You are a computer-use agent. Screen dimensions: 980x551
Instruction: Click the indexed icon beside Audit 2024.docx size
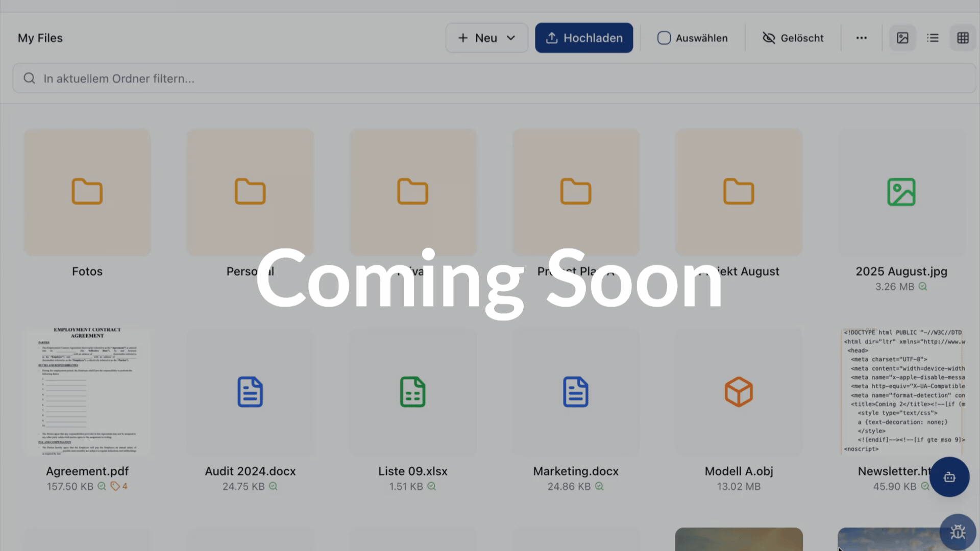click(273, 486)
